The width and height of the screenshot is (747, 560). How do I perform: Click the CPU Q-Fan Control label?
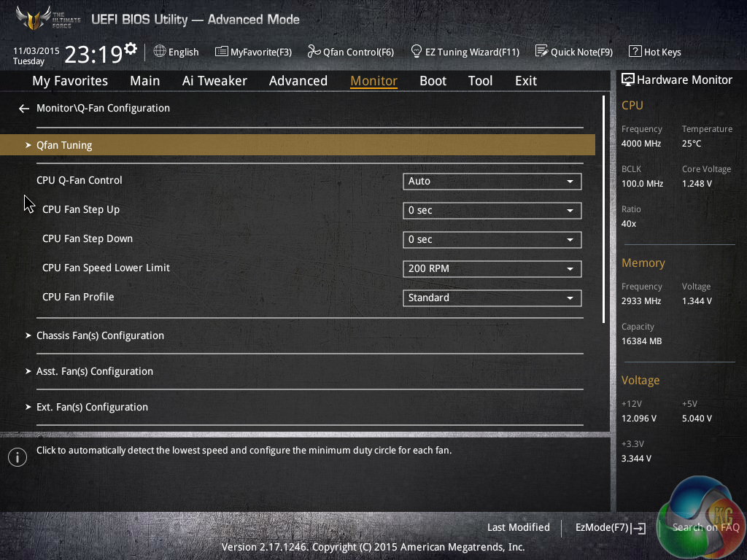[79, 181]
